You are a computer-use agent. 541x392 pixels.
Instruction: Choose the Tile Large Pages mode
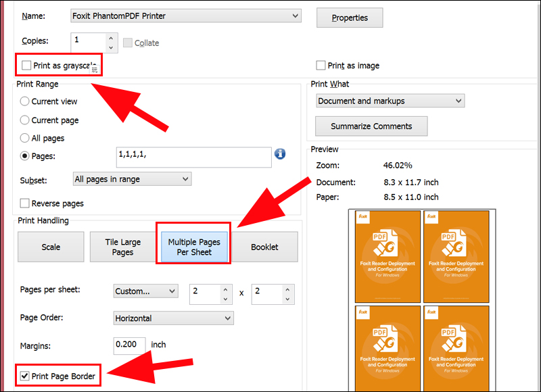tap(123, 247)
